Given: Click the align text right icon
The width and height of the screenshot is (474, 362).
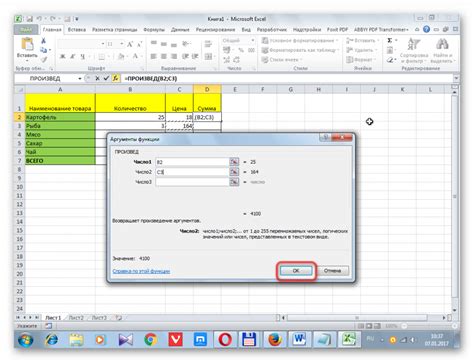Looking at the screenshot, I should [174, 56].
